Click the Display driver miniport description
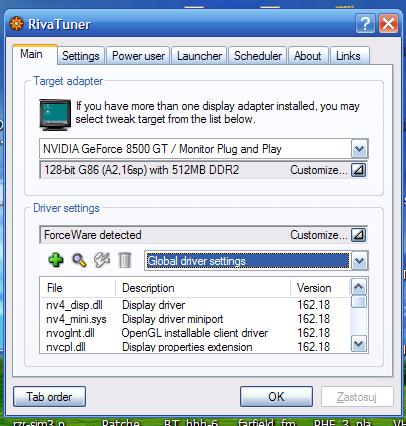Image resolution: width=406 pixels, height=426 pixels. pyautogui.click(x=173, y=319)
